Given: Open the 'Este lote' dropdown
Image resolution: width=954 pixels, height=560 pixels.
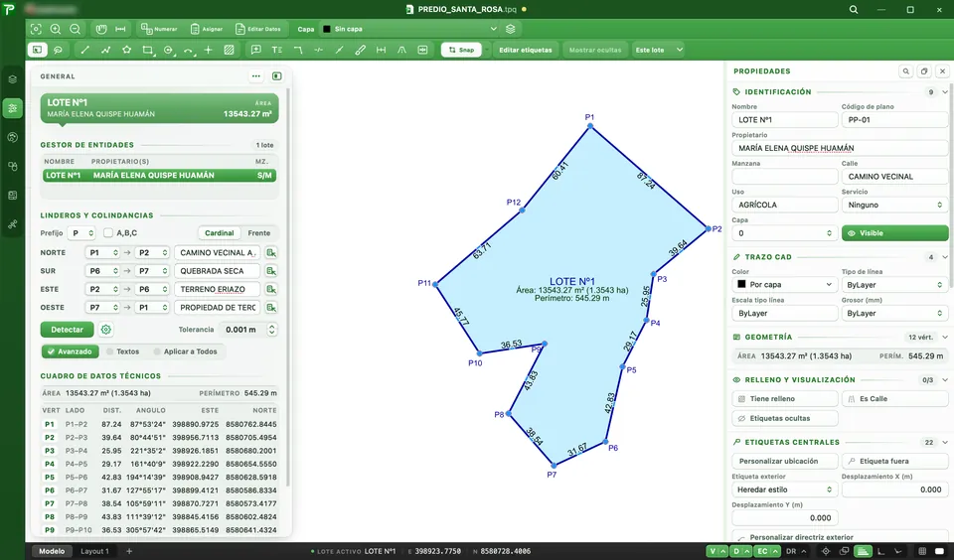Looking at the screenshot, I should click(658, 50).
